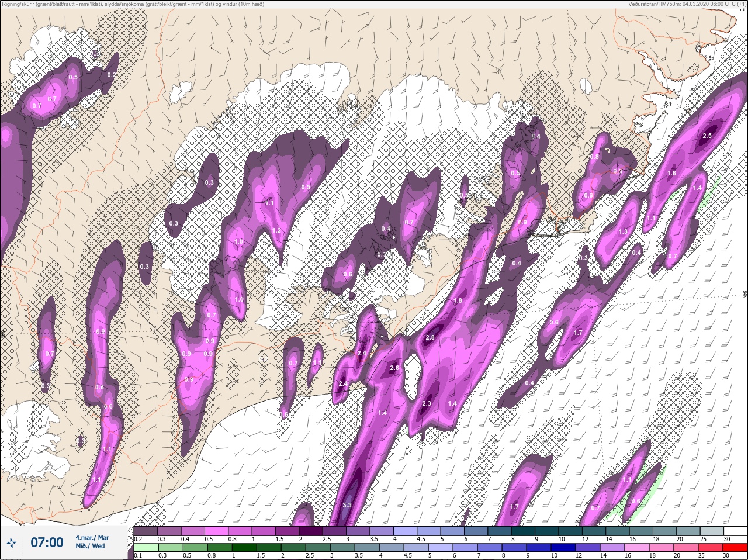Screen dimensions: 748x560
Task: Select the lower legend swatch labeled 1
Action: pyautogui.click(x=244, y=548)
